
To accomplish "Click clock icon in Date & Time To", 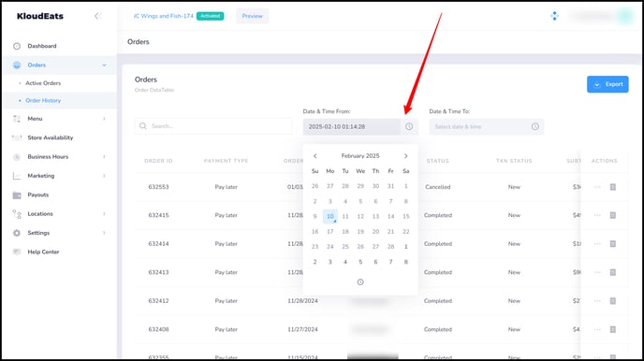I will point(535,127).
